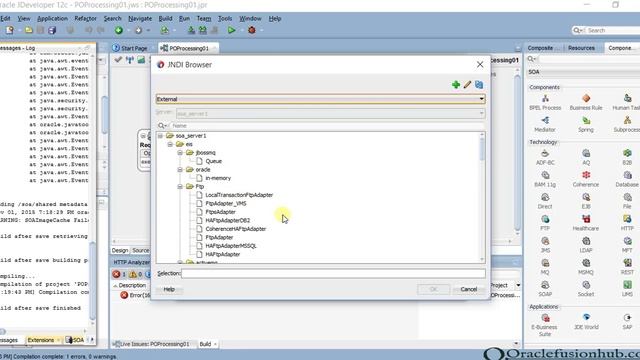Image resolution: width=640 pixels, height=360 pixels.
Task: Collapse the eis folder node
Action: tap(170, 144)
